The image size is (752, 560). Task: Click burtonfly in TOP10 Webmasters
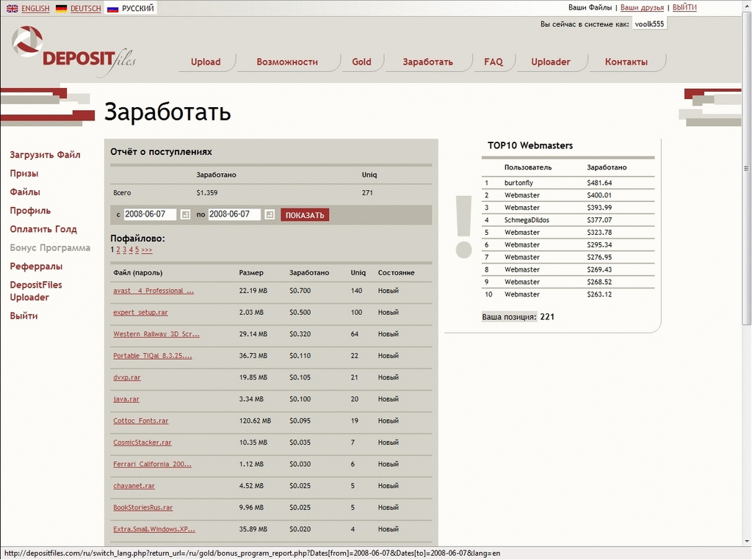[519, 183]
